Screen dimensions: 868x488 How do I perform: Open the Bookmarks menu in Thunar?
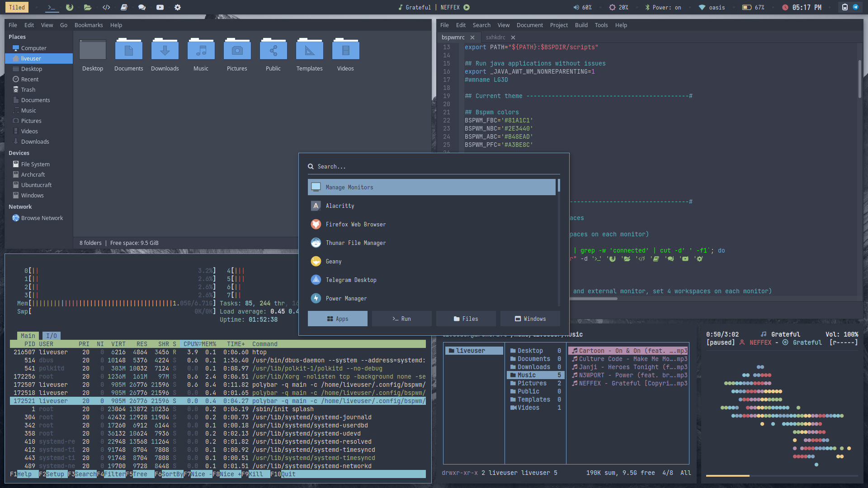[x=89, y=25]
